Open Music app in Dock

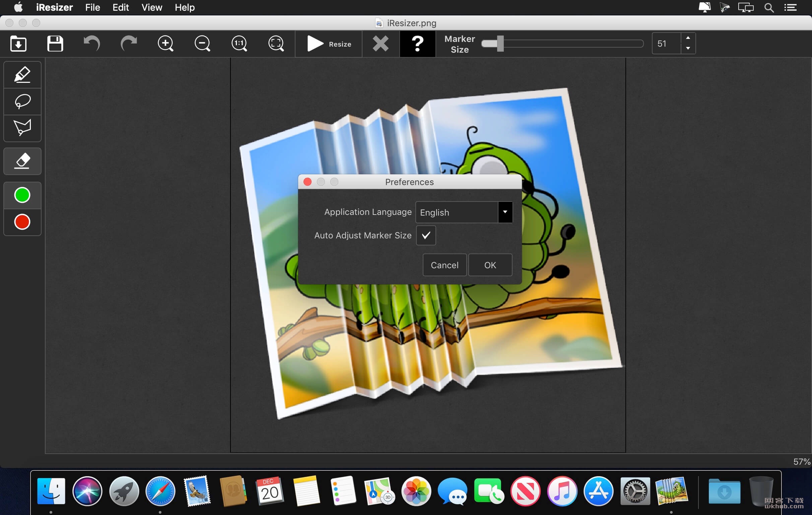pos(562,492)
